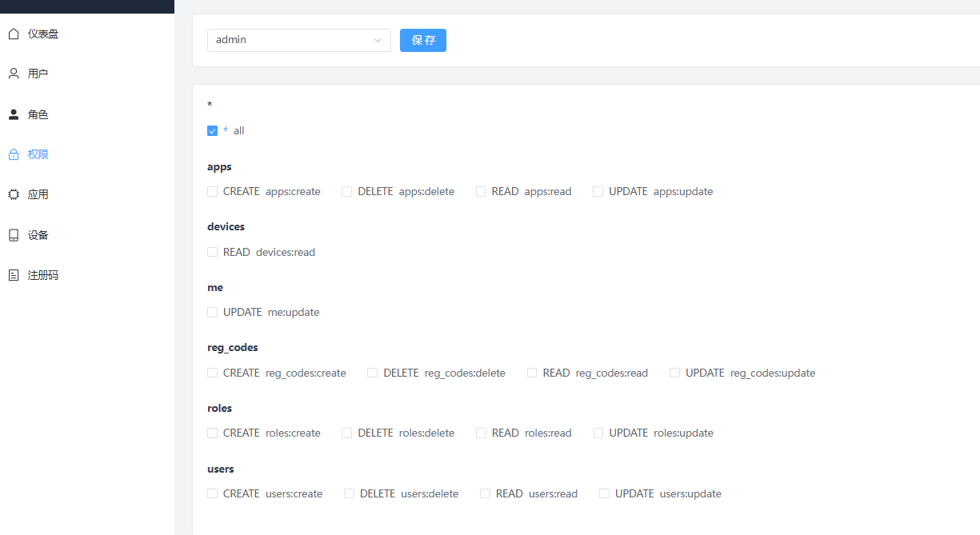980x535 pixels.
Task: Toggle the roles:update checkbox
Action: click(x=598, y=433)
